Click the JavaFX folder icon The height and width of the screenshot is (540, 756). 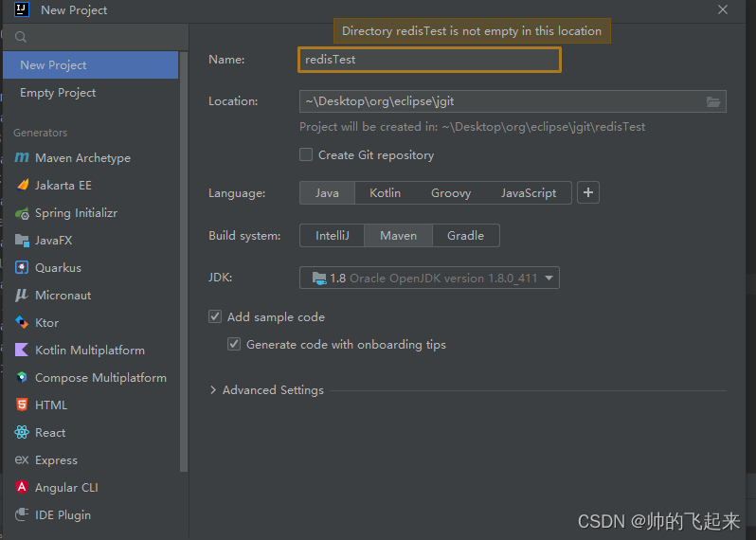coord(22,240)
